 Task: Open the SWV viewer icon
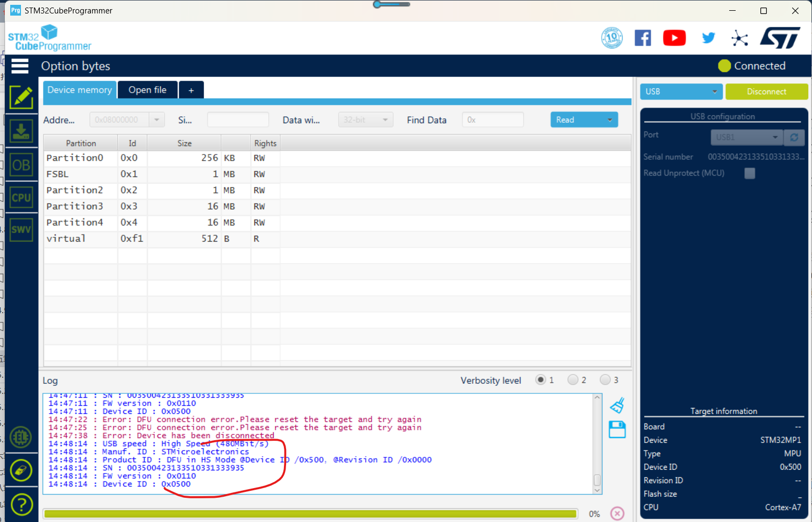(x=22, y=230)
